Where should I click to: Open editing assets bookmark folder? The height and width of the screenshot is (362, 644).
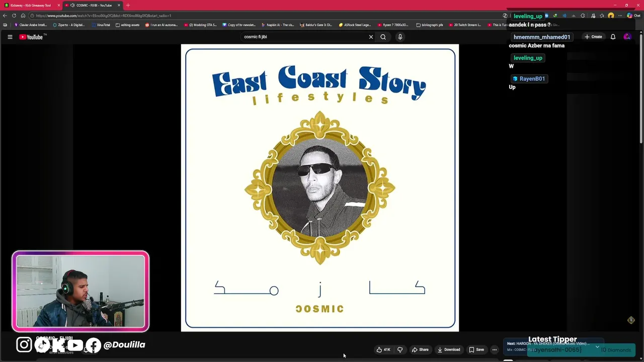pos(128,25)
